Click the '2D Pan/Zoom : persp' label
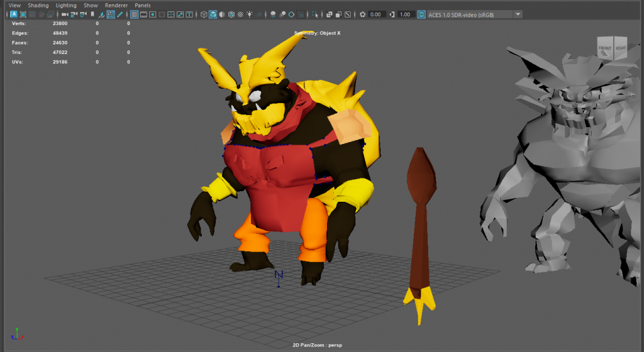Image resolution: width=644 pixels, height=352 pixels. click(x=317, y=345)
